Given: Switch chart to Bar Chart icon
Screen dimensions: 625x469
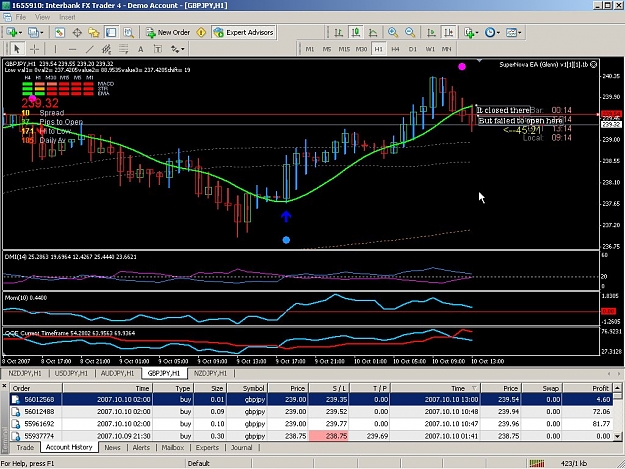Looking at the screenshot, I should 338,33.
